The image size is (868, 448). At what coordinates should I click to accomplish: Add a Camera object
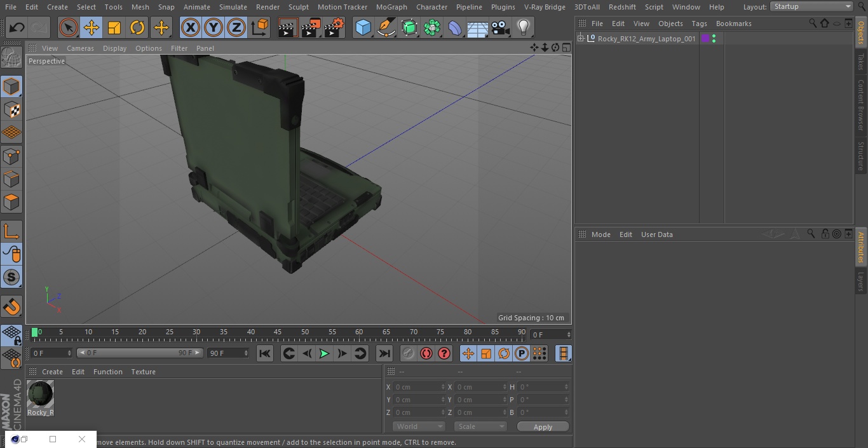pyautogui.click(x=501, y=28)
